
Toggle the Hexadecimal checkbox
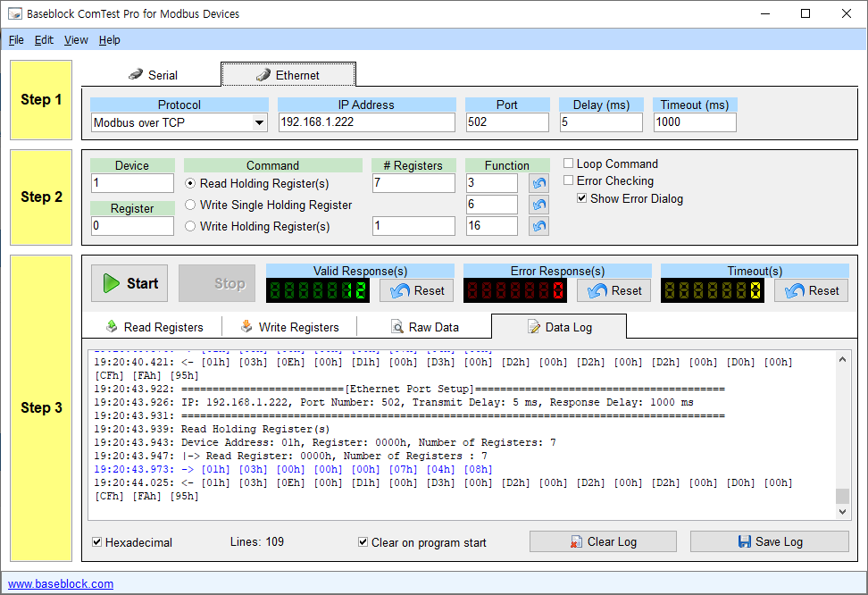click(96, 541)
